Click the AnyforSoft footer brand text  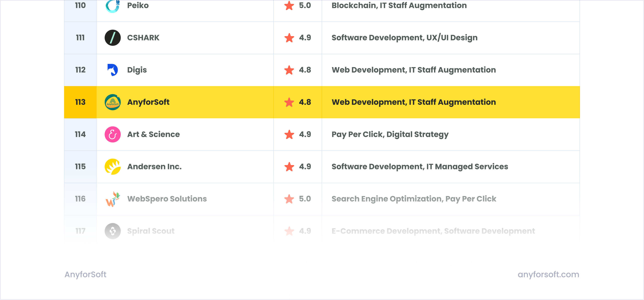[x=85, y=274]
